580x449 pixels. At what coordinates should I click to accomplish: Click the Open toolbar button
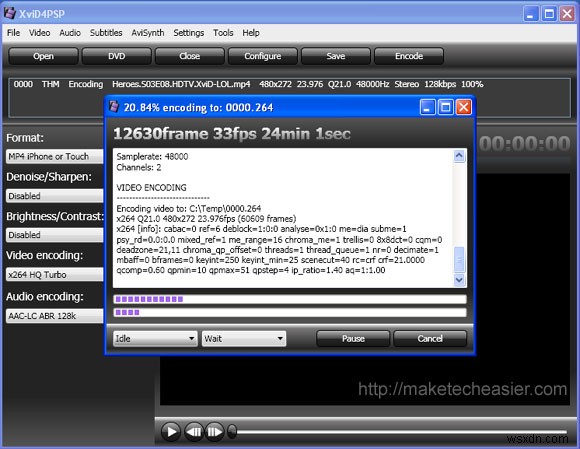click(x=43, y=56)
